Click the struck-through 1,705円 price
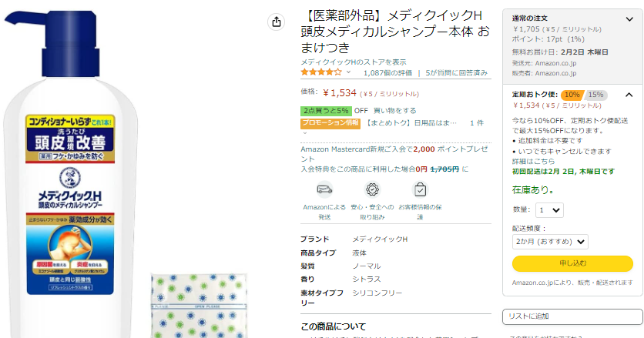This screenshot has height=338, width=644. tap(444, 169)
